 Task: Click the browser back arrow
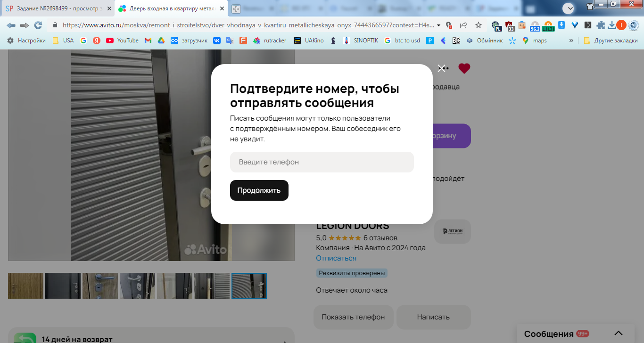pos(11,25)
